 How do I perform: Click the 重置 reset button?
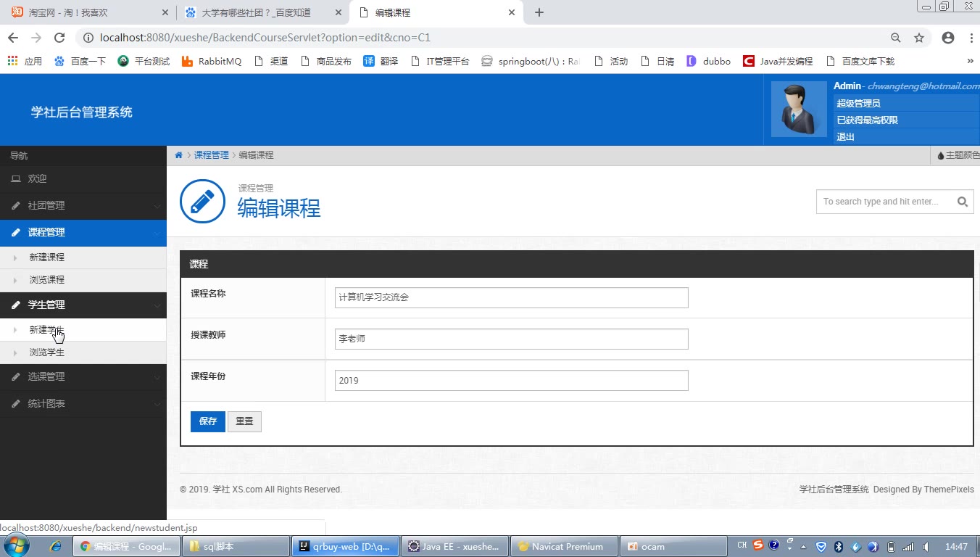(x=244, y=421)
